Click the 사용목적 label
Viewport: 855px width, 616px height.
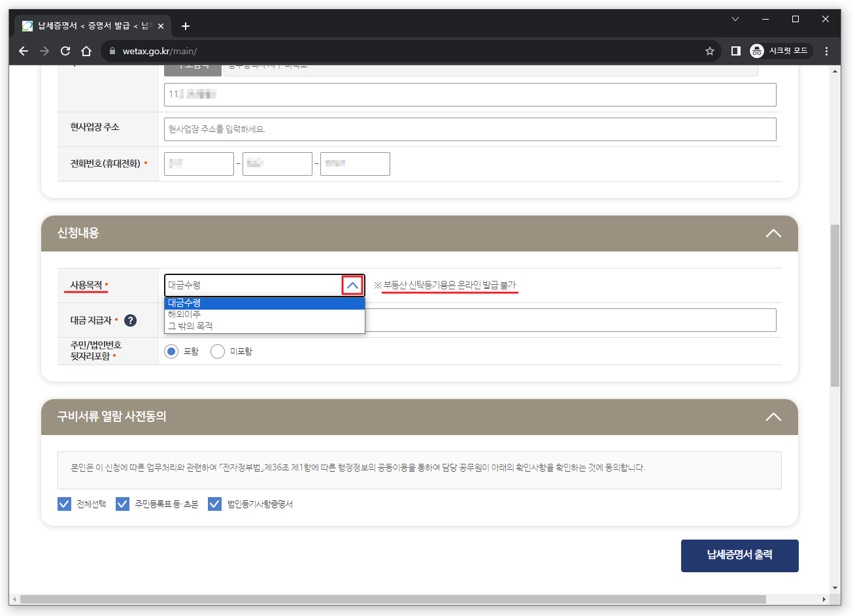[x=86, y=285]
